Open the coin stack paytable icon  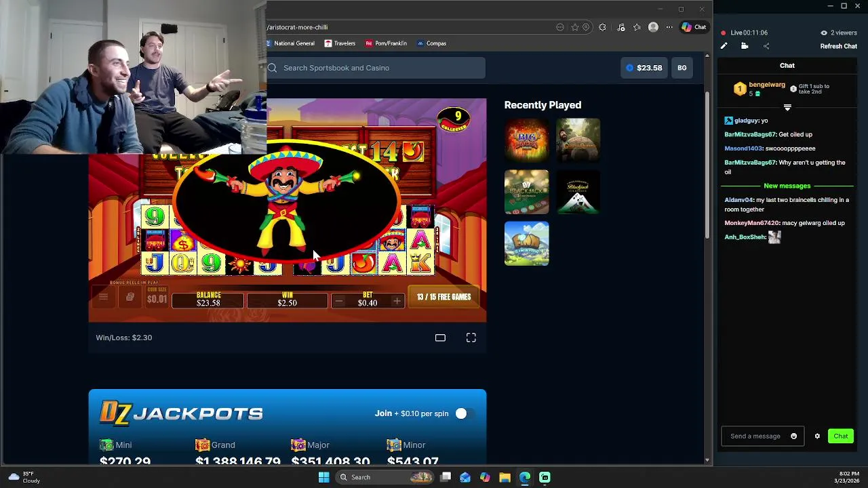(x=130, y=297)
